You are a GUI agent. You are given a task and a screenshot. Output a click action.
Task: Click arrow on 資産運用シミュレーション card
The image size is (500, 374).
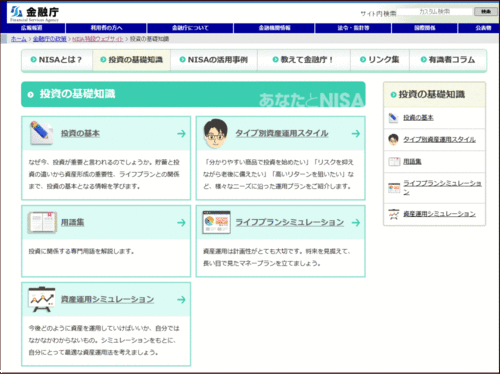pos(181,300)
